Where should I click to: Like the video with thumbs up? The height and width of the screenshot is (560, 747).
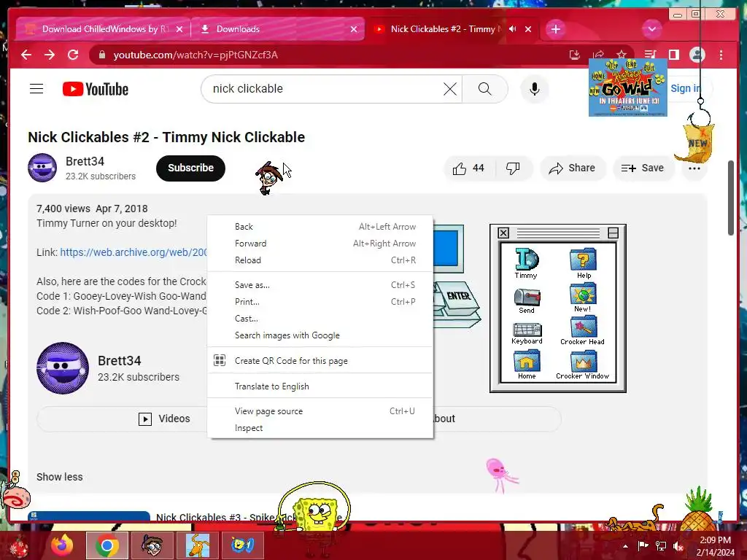click(x=468, y=168)
